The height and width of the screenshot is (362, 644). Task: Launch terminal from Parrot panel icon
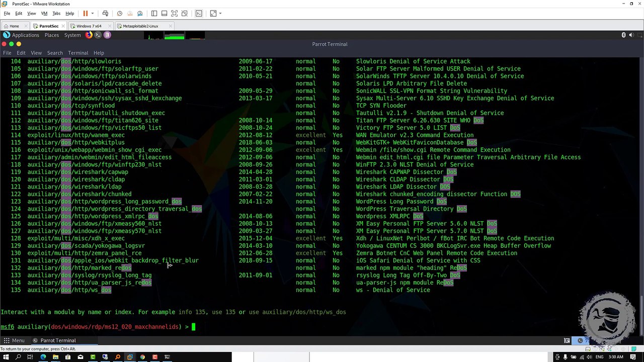click(x=98, y=35)
